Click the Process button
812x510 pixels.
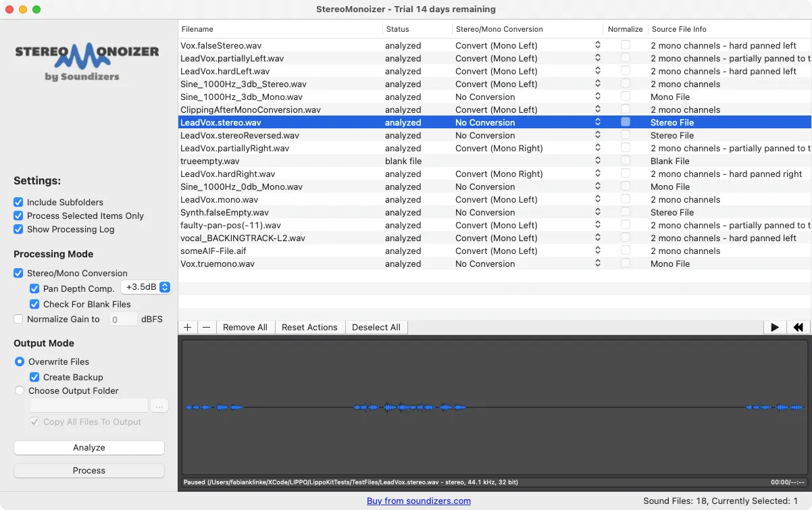coord(88,470)
